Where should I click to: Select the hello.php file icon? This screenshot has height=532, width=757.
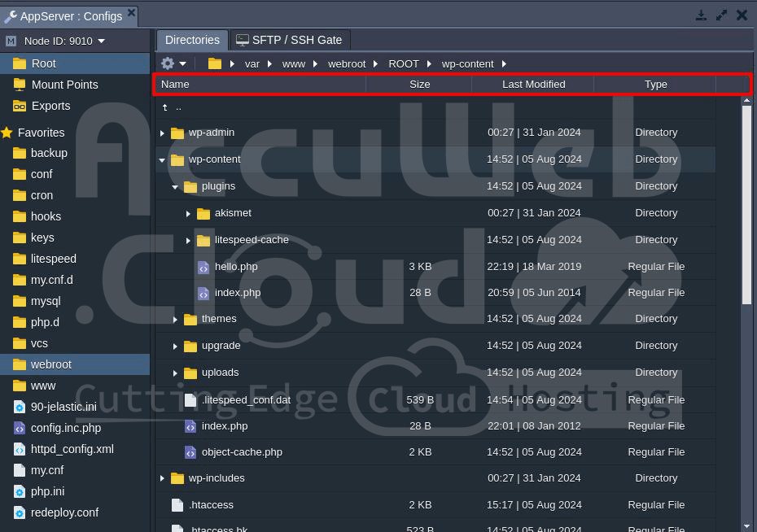(x=203, y=267)
